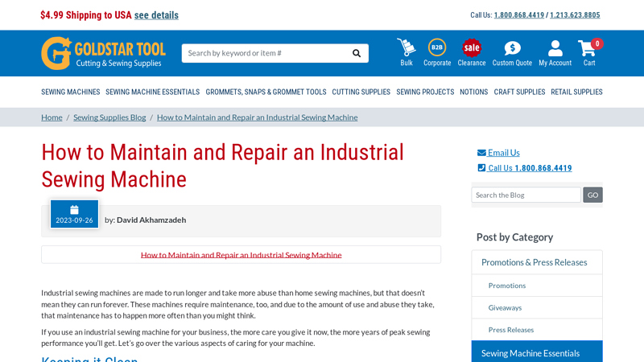Click the 2023-09-26 calendar date badge

(74, 214)
